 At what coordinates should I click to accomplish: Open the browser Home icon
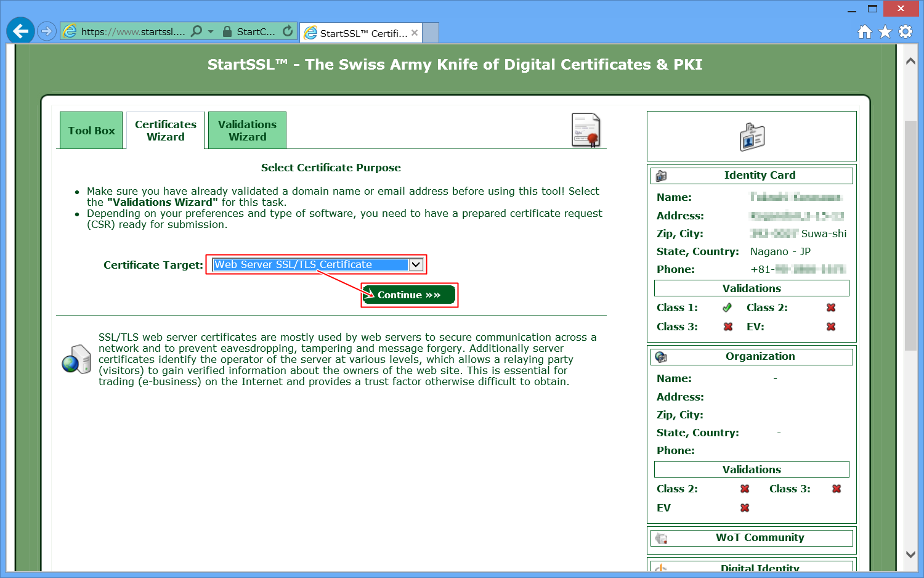tap(865, 32)
